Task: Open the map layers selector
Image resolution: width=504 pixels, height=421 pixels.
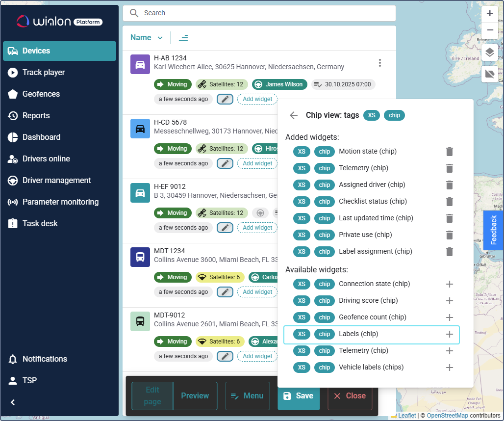Action: [489, 53]
